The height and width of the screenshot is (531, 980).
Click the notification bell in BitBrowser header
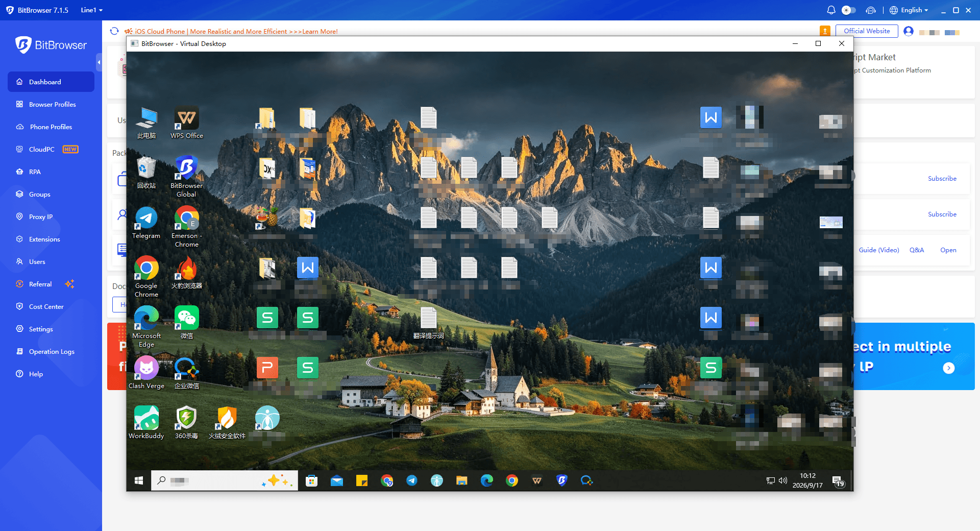[831, 10]
